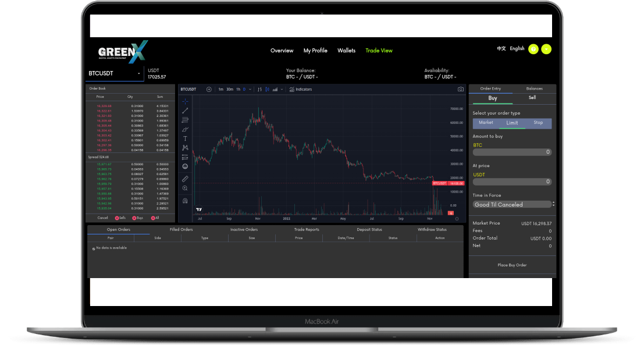Screen dimensions: 644x345
Task: Choose Stop order type
Action: coord(538,123)
